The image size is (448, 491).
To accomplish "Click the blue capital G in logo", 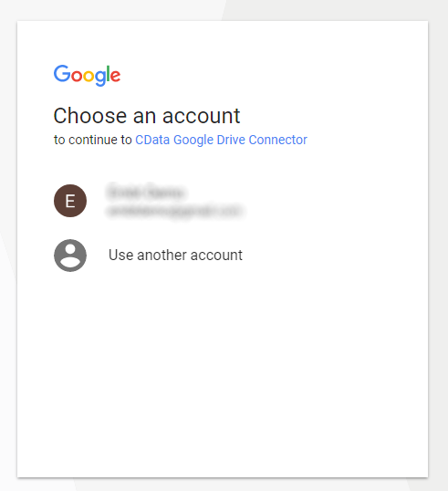I will pyautogui.click(x=62, y=74).
